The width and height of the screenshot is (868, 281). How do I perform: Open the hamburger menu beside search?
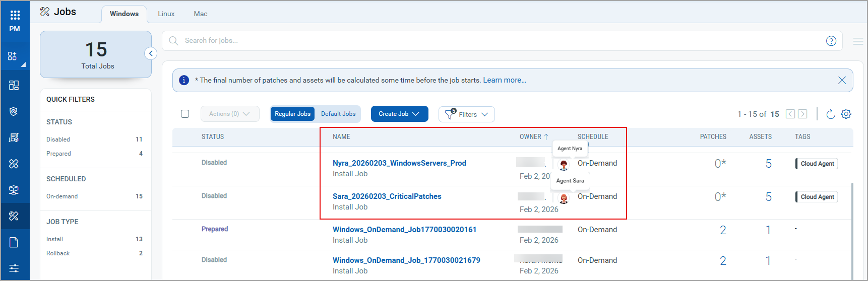[x=858, y=41]
